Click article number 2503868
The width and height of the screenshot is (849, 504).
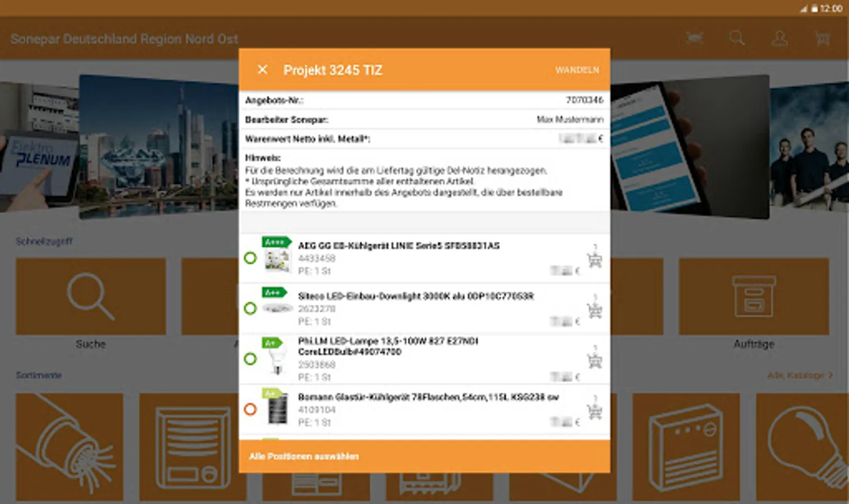[317, 365]
